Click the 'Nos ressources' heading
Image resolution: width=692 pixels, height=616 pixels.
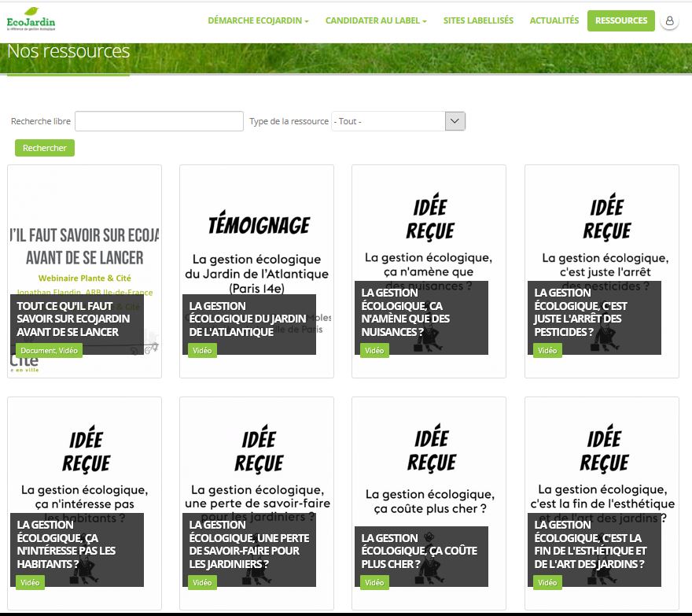[x=68, y=51]
